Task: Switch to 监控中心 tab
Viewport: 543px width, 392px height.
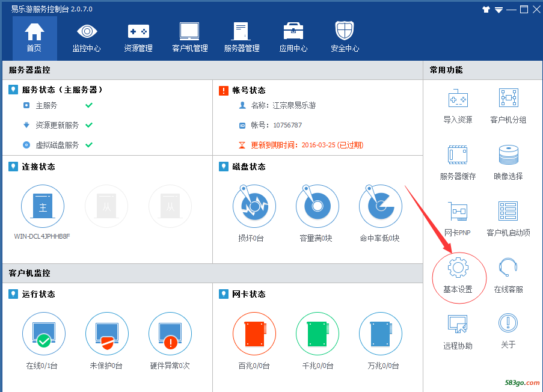Action: pyautogui.click(x=87, y=38)
